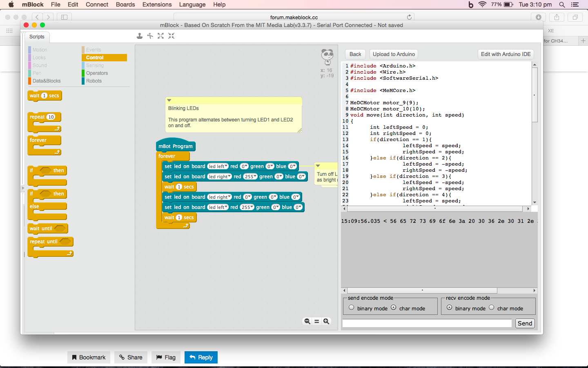
Task: Open the Edit menu
Action: (x=73, y=4)
